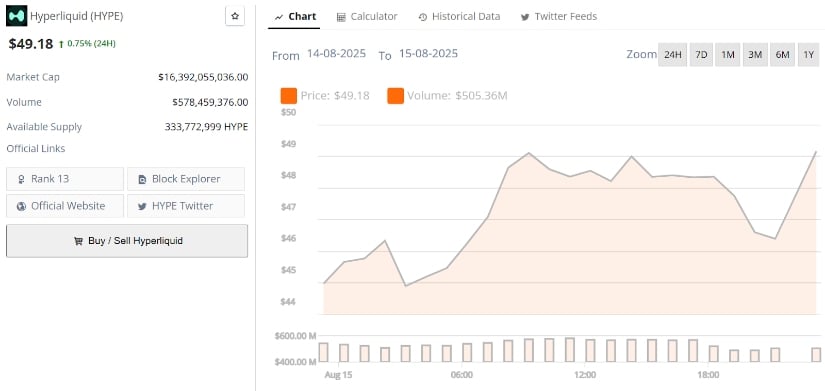The image size is (825, 391).
Task: Click the medal icon beside Rank 13
Action: (22, 179)
